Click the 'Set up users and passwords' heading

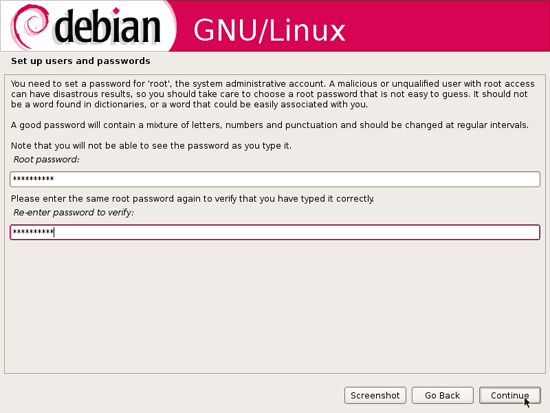80,61
